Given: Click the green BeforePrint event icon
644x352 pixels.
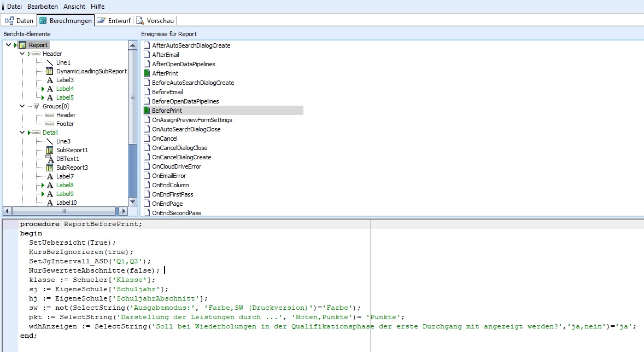Looking at the screenshot, I should 147,111.
